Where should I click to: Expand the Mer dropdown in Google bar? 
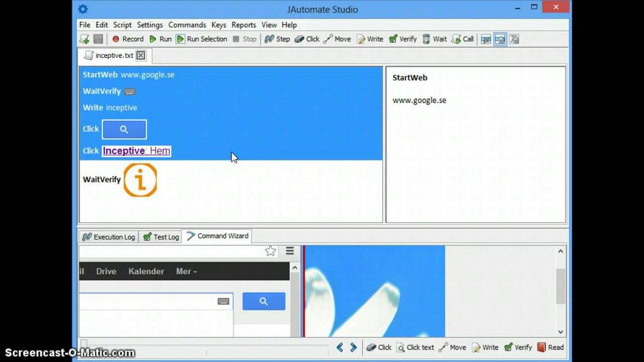tap(186, 271)
